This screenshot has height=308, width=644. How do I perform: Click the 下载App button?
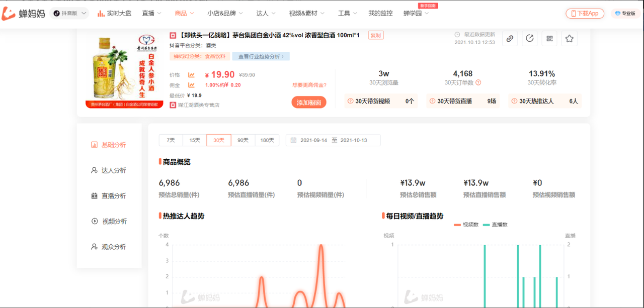585,14
